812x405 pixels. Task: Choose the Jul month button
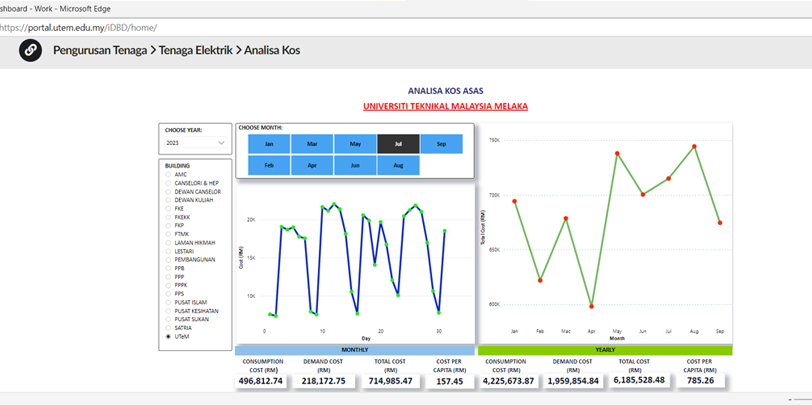(x=398, y=144)
